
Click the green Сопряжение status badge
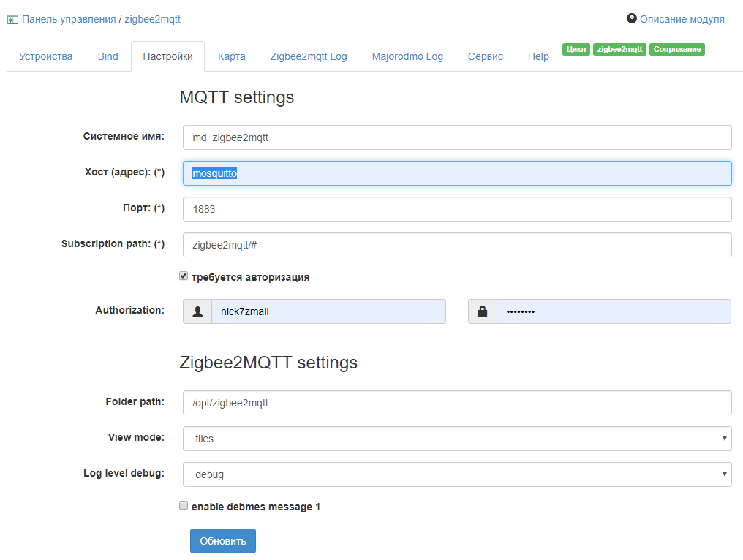676,49
